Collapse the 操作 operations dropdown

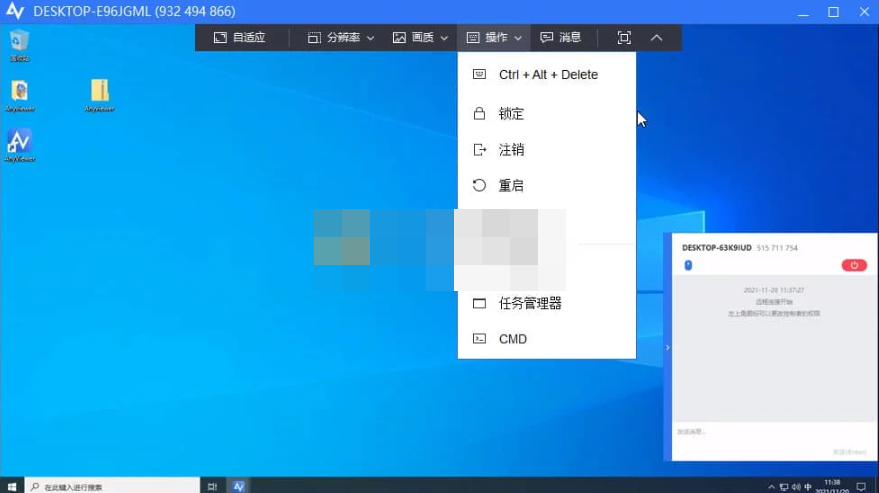tap(494, 38)
